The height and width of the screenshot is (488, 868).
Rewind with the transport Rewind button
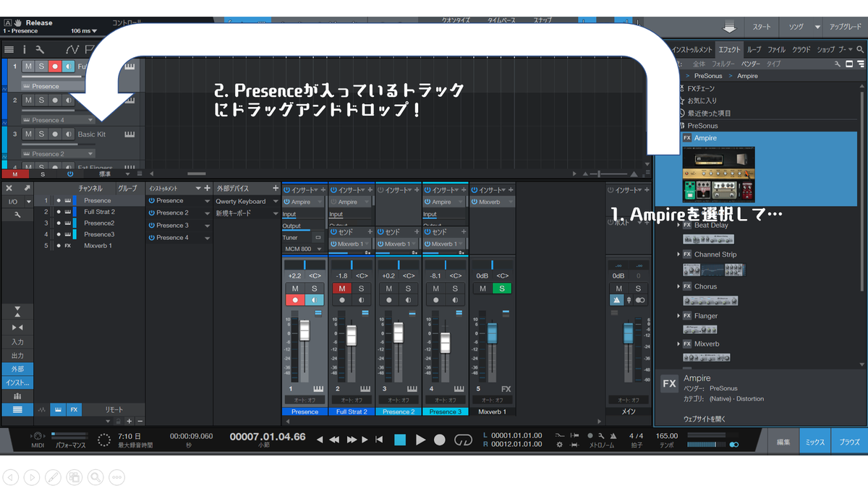[x=334, y=440]
